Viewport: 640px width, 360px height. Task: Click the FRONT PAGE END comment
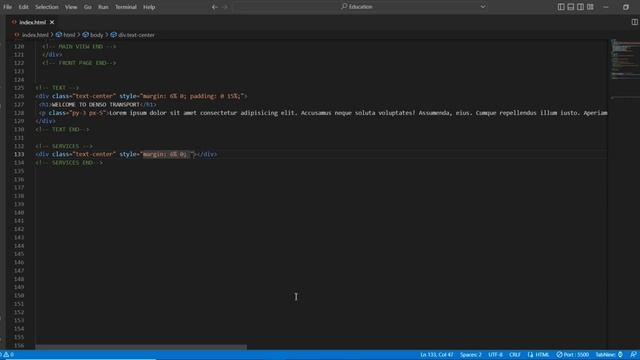click(79, 63)
